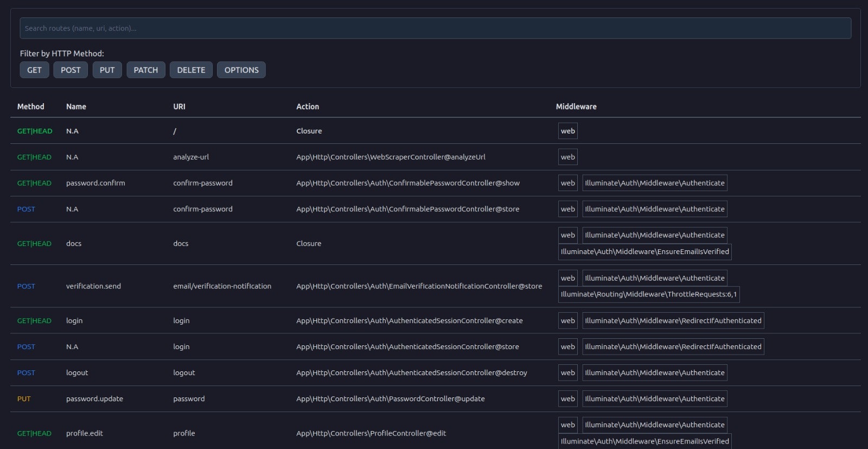868x449 pixels.
Task: Click the root slash URI cell
Action: click(175, 131)
